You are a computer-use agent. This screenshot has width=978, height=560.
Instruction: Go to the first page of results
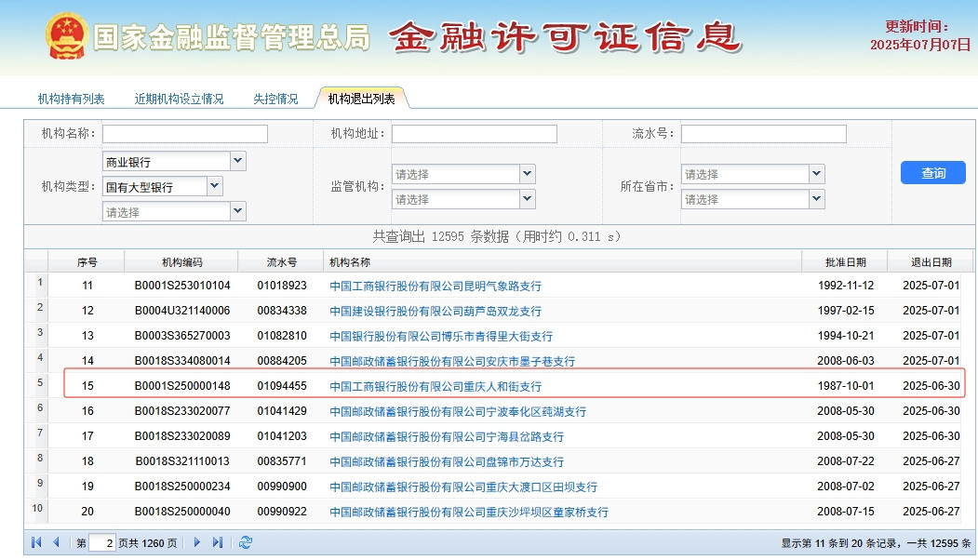click(36, 542)
